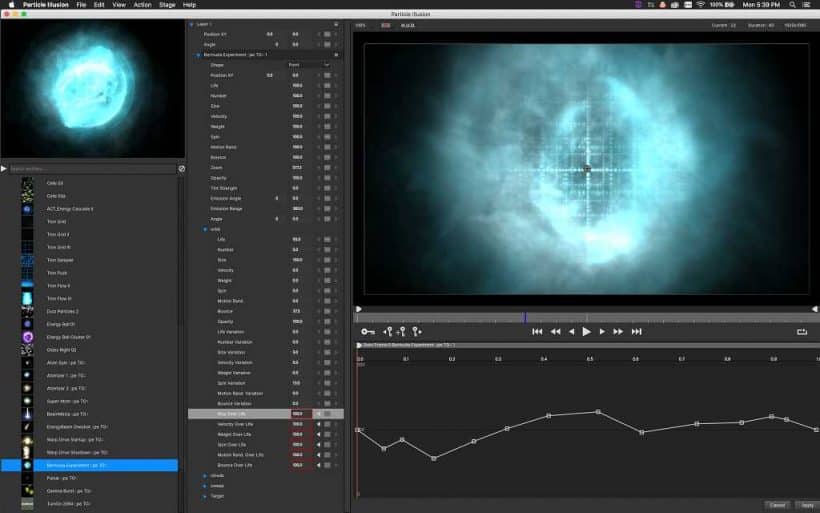Image resolution: width=820 pixels, height=513 pixels.
Task: Click the icon at right of Bermuda Experiment row
Action: [x=336, y=54]
